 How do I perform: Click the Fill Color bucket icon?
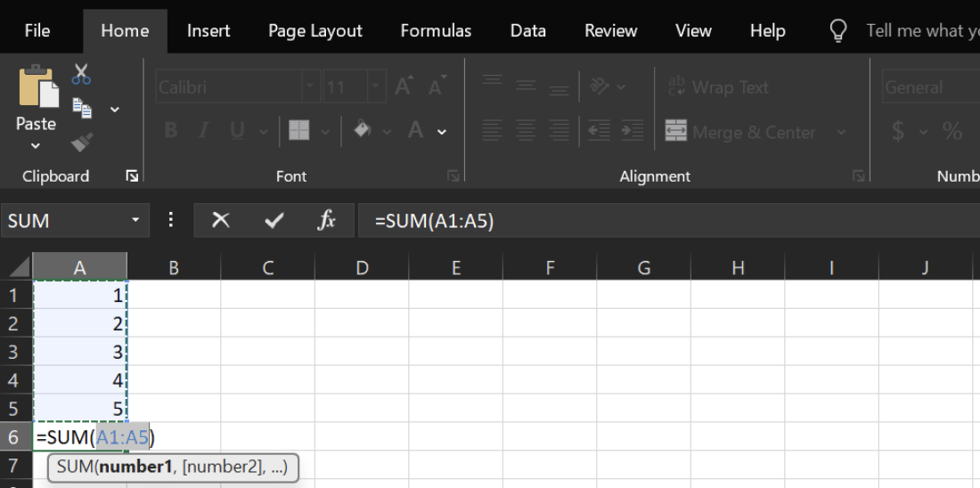[363, 131]
